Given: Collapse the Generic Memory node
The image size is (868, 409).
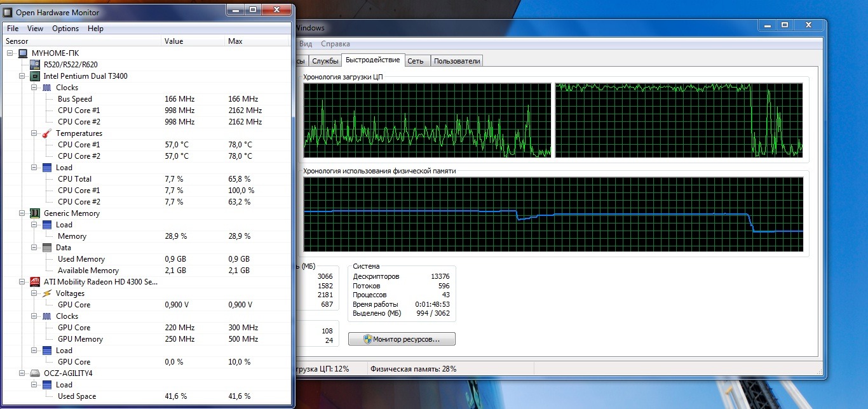Looking at the screenshot, I should click(22, 213).
